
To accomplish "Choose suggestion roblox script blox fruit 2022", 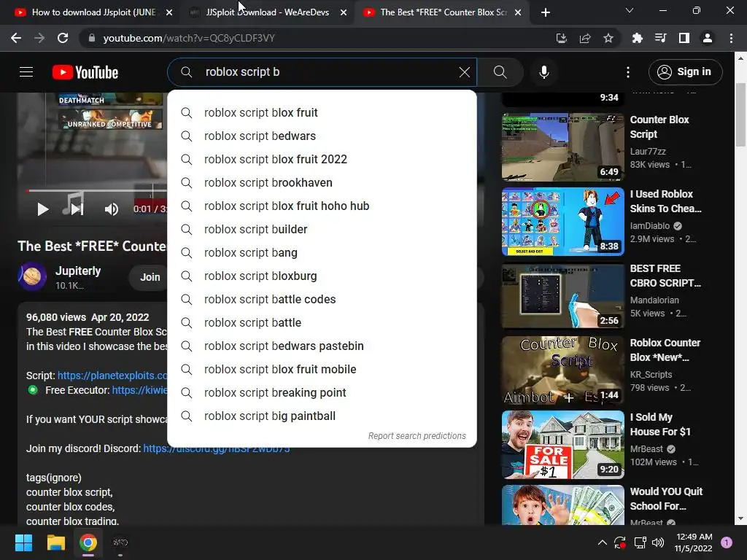I will pyautogui.click(x=322, y=160).
